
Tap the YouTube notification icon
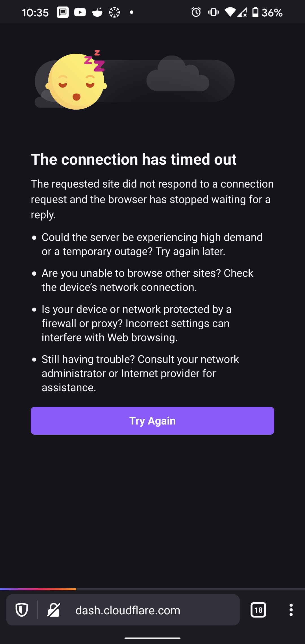(80, 12)
